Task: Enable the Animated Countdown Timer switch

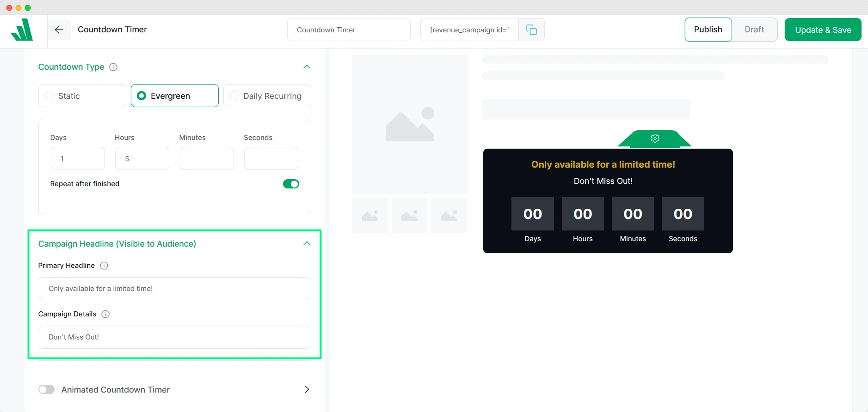Action: [x=47, y=389]
